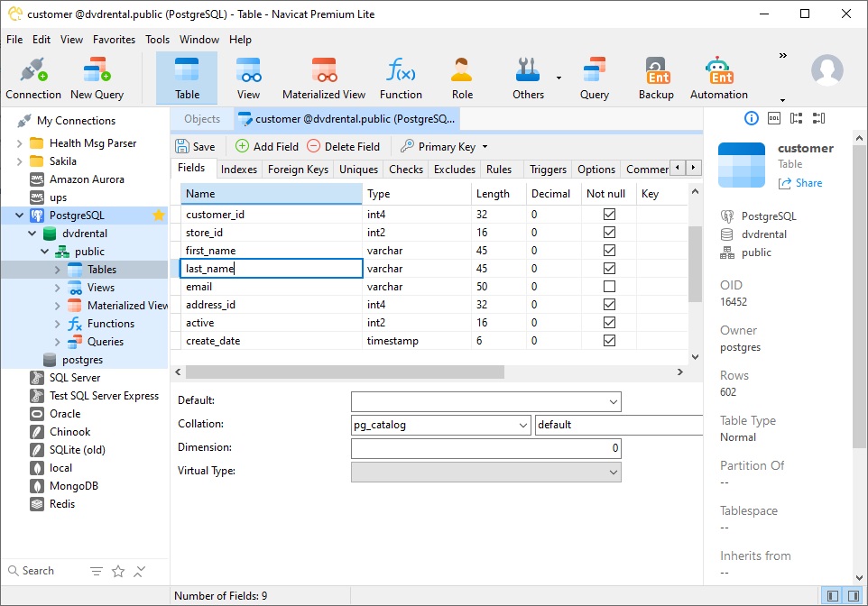The image size is (868, 606).
Task: Show the DDL panel icon
Action: coord(774,118)
